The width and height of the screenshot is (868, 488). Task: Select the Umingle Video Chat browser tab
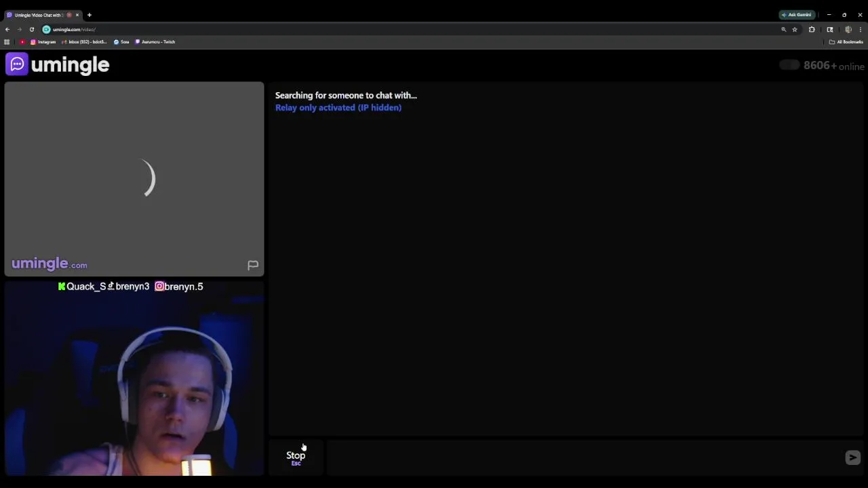point(42,15)
